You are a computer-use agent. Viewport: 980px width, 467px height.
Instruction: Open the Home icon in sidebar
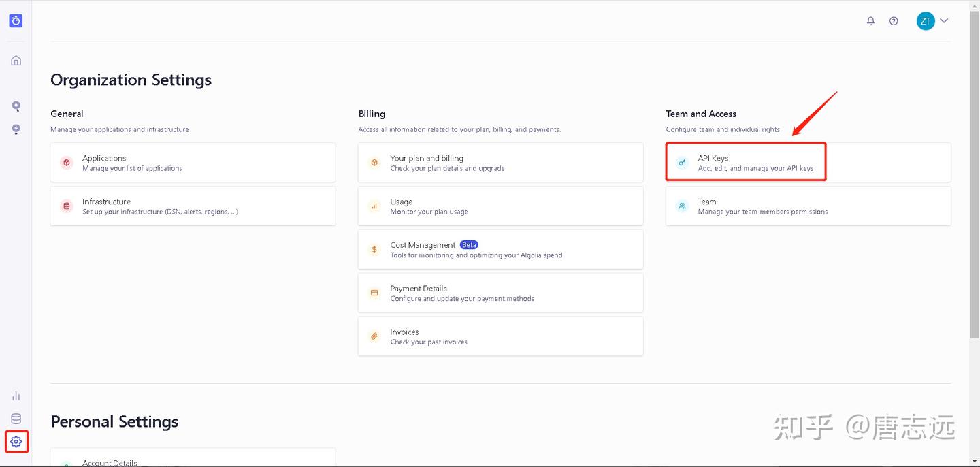[x=16, y=61]
